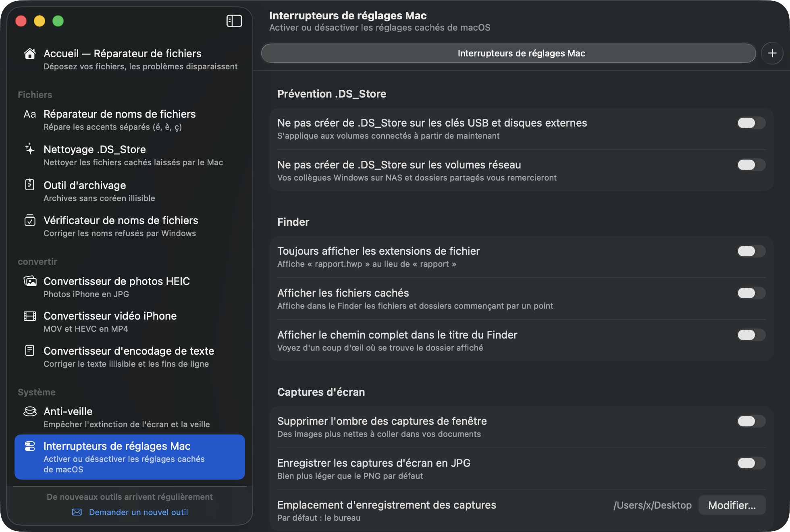Click subtitle Activer ou désactiver les réglages cachés
Screen dimensions: 790x532
[x=380, y=28]
